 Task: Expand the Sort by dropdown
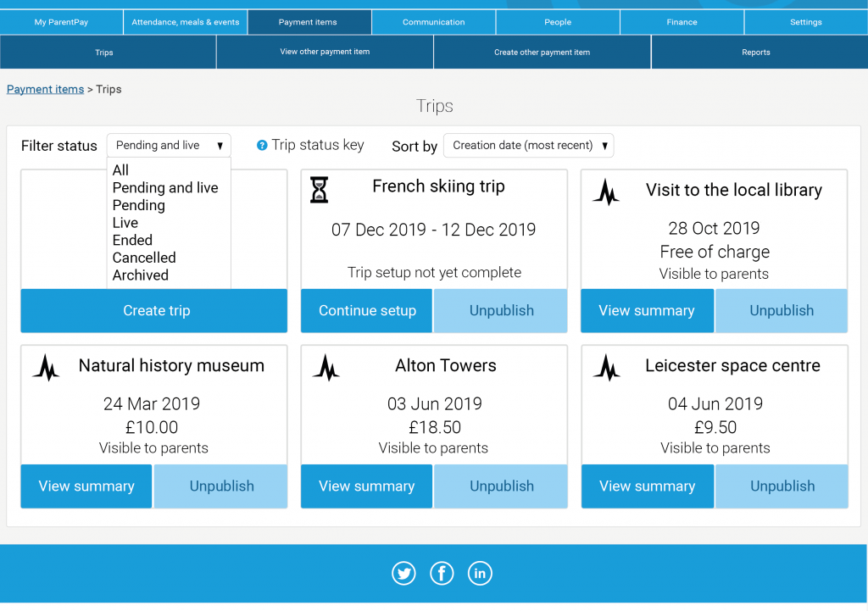(528, 146)
